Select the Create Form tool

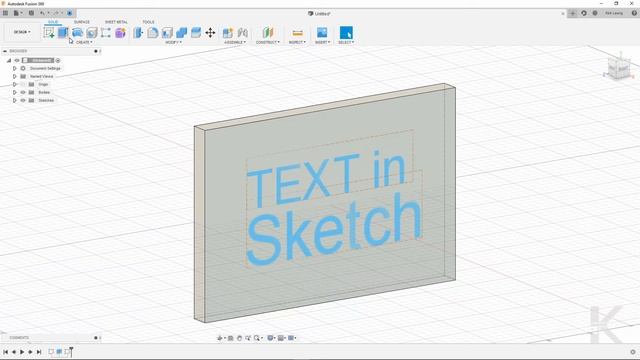pos(120,32)
